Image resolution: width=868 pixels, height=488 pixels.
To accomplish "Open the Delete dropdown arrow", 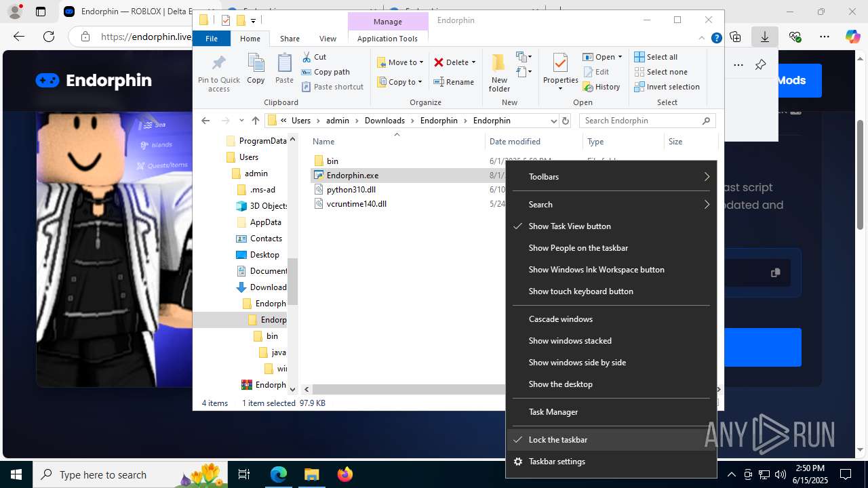I will 473,62.
